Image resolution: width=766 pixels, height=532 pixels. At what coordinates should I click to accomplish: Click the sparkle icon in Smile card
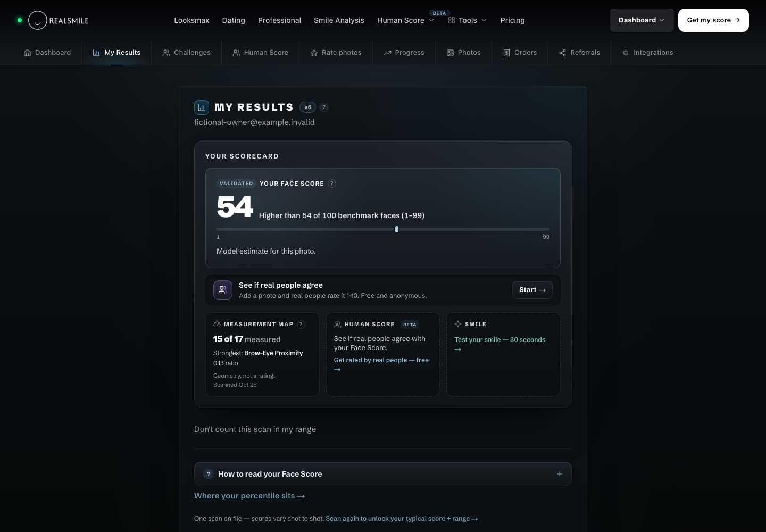click(458, 324)
